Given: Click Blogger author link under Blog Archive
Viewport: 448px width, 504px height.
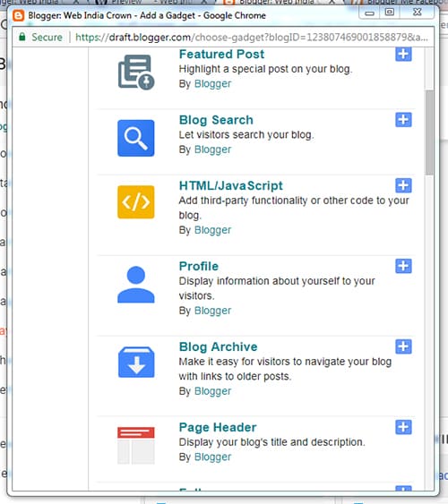Looking at the screenshot, I should [212, 391].
